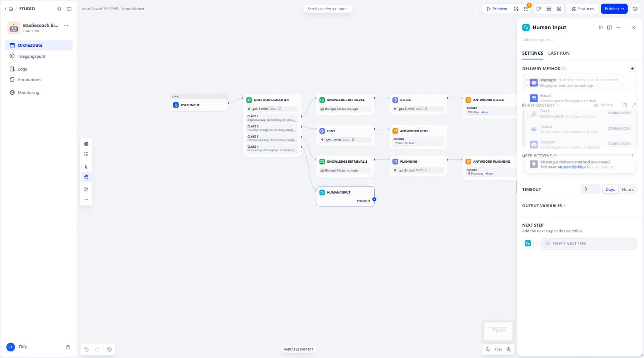Screen dimensions: 644x358
Task: Go to home via the house icon
Action: [11, 9]
